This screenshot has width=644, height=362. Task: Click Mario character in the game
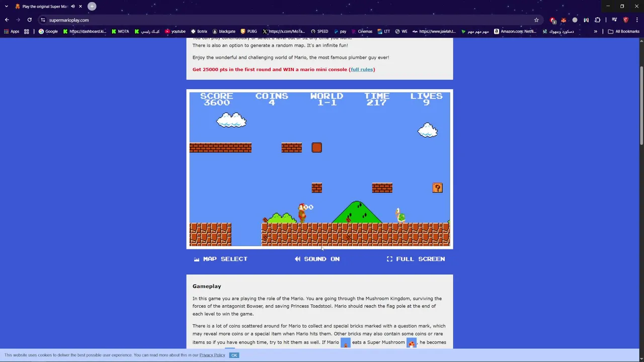coord(302,213)
